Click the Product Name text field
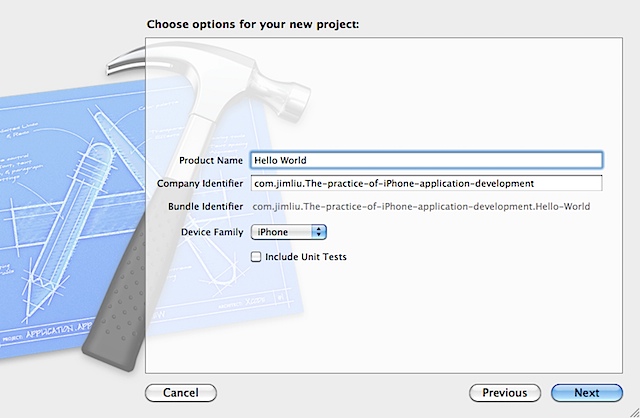The width and height of the screenshot is (640, 418). (426, 160)
